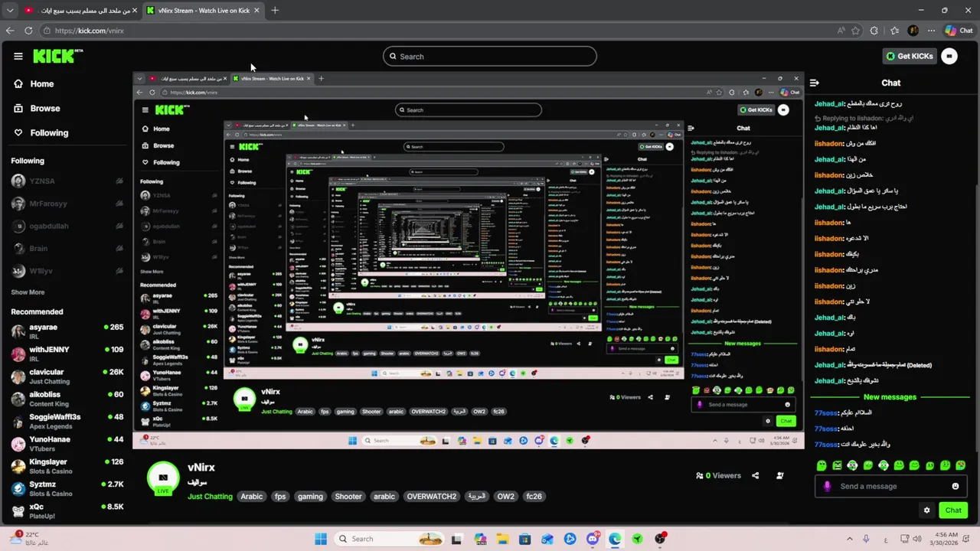Image resolution: width=980 pixels, height=551 pixels.
Task: Select the fc26 stream tag
Action: 534,497
